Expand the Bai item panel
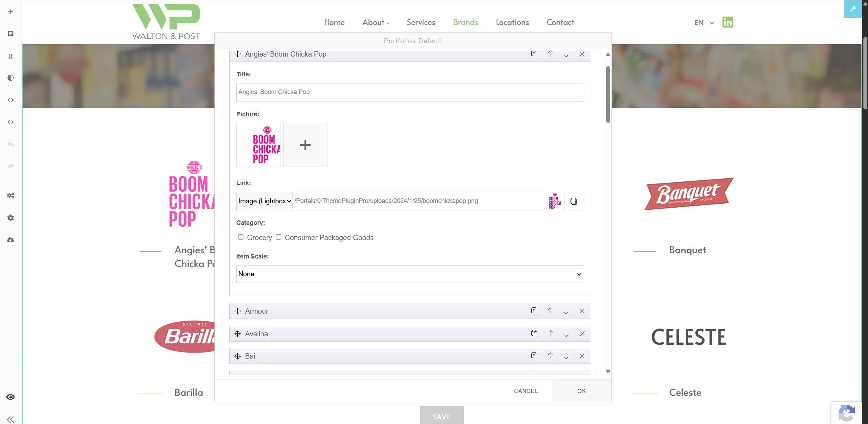This screenshot has height=424, width=868. (410, 356)
